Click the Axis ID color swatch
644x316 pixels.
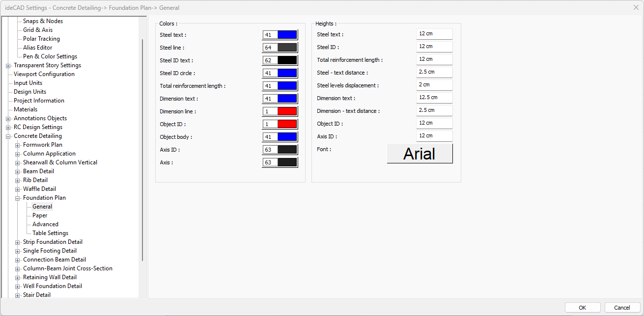(287, 150)
